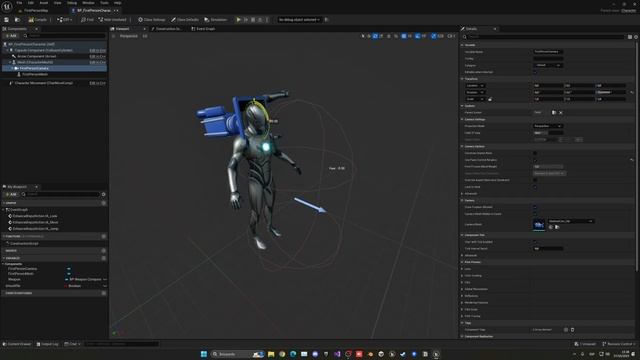Switch to the FirstPersonMap tab
This screenshot has width=640, height=360.
click(x=36, y=11)
